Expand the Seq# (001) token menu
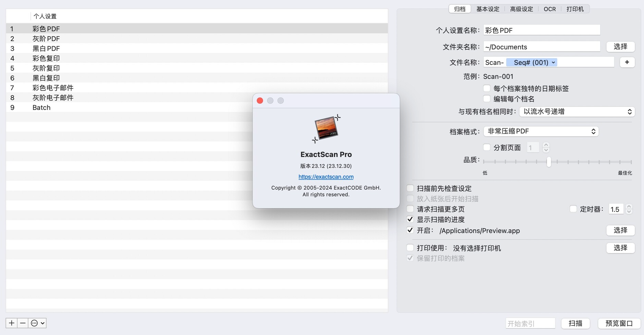644x335 pixels. coord(553,62)
